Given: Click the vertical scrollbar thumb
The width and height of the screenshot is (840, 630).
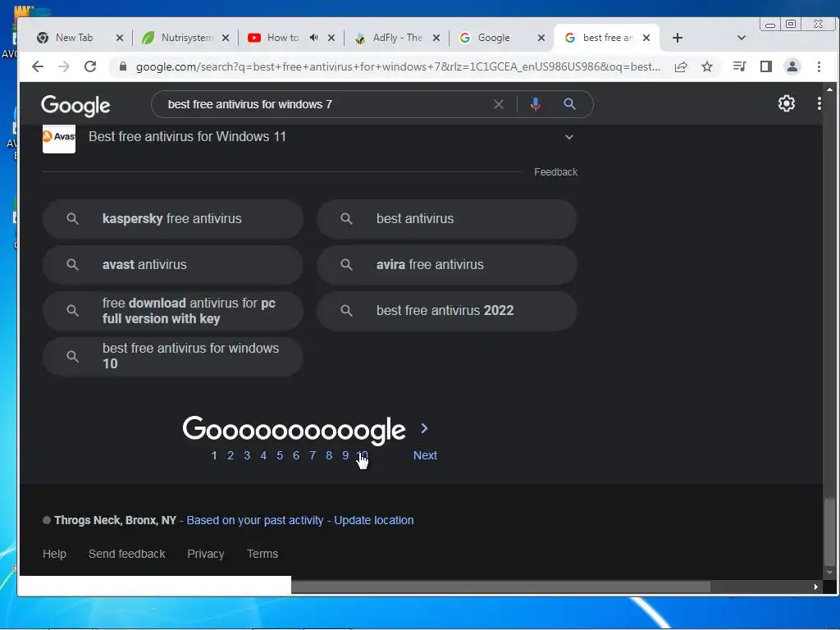Looking at the screenshot, I should pyautogui.click(x=829, y=532).
